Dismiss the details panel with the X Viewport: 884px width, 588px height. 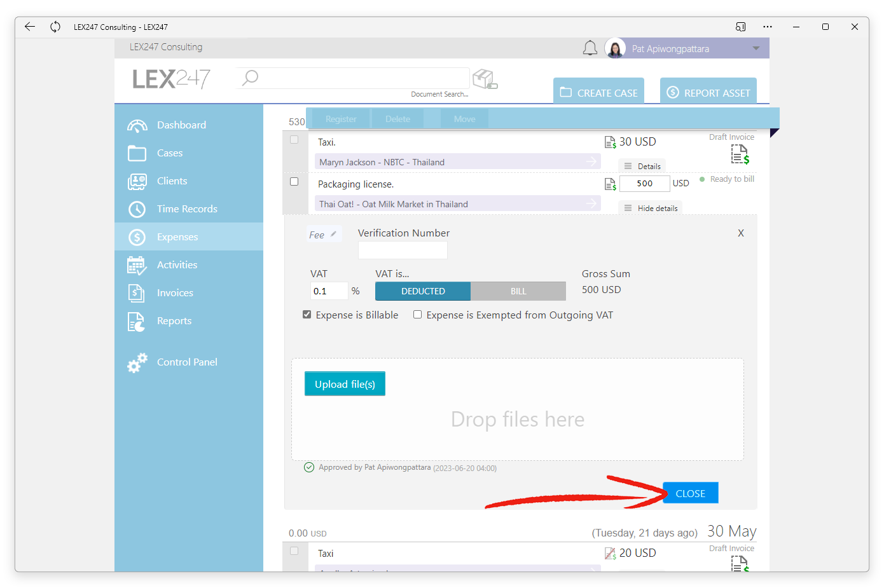pos(741,233)
